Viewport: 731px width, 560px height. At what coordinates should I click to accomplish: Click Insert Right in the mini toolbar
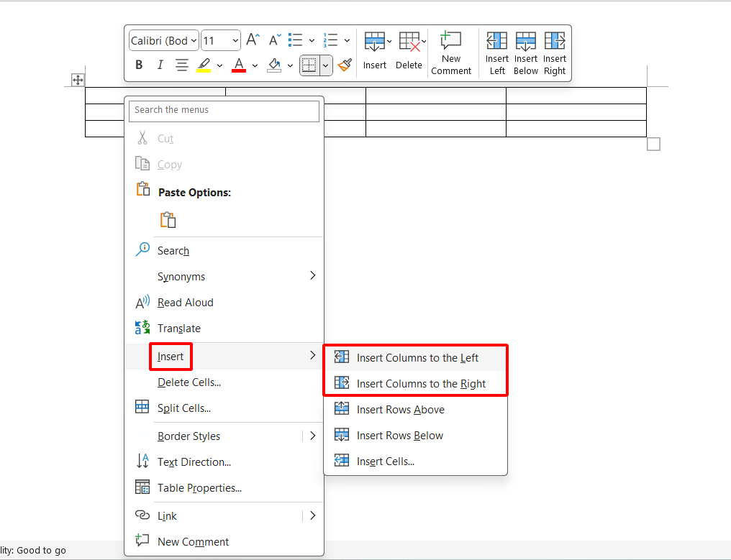pos(555,52)
